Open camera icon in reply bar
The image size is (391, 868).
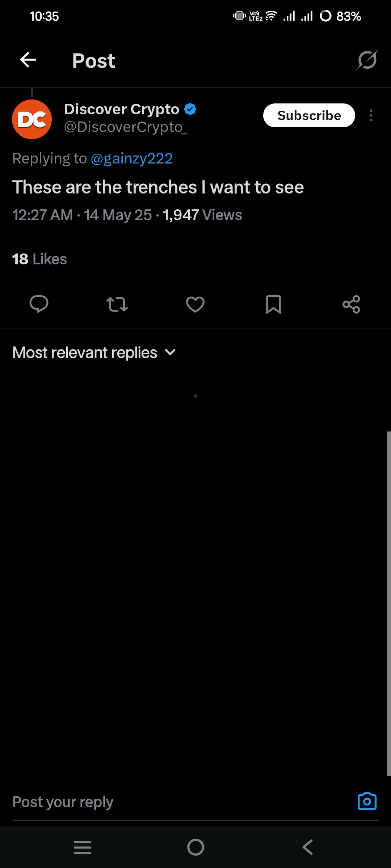point(367,801)
